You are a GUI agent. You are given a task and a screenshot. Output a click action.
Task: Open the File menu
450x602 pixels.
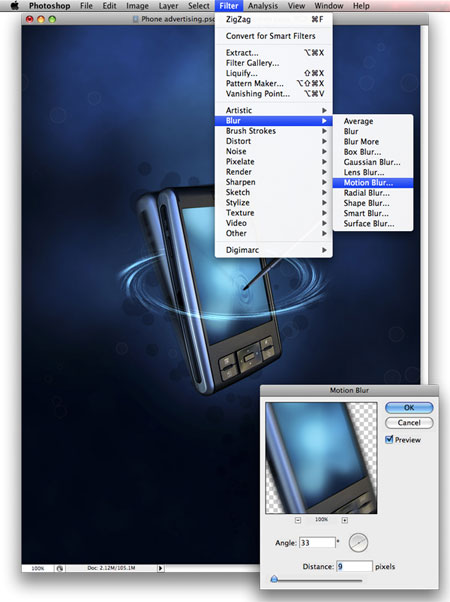coord(86,6)
